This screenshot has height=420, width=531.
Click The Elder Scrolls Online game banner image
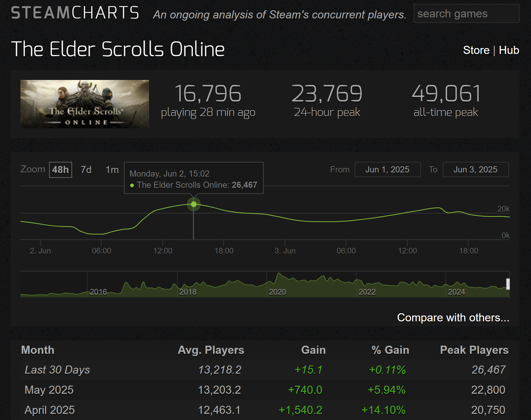pyautogui.click(x=85, y=104)
